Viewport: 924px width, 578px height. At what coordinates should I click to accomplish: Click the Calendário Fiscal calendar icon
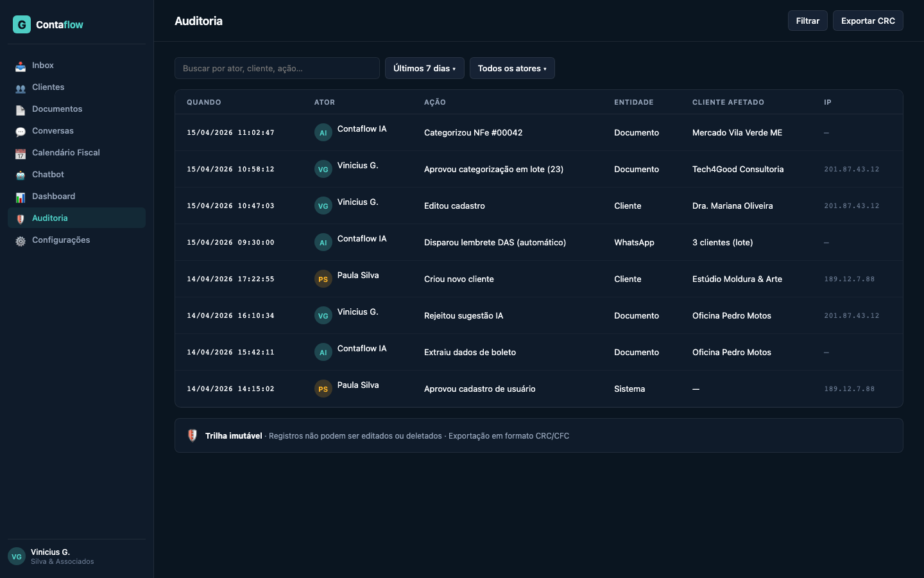click(21, 153)
